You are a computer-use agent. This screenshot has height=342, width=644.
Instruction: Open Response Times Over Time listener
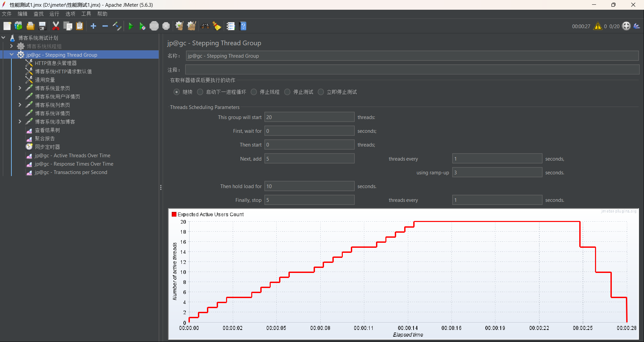click(x=74, y=164)
